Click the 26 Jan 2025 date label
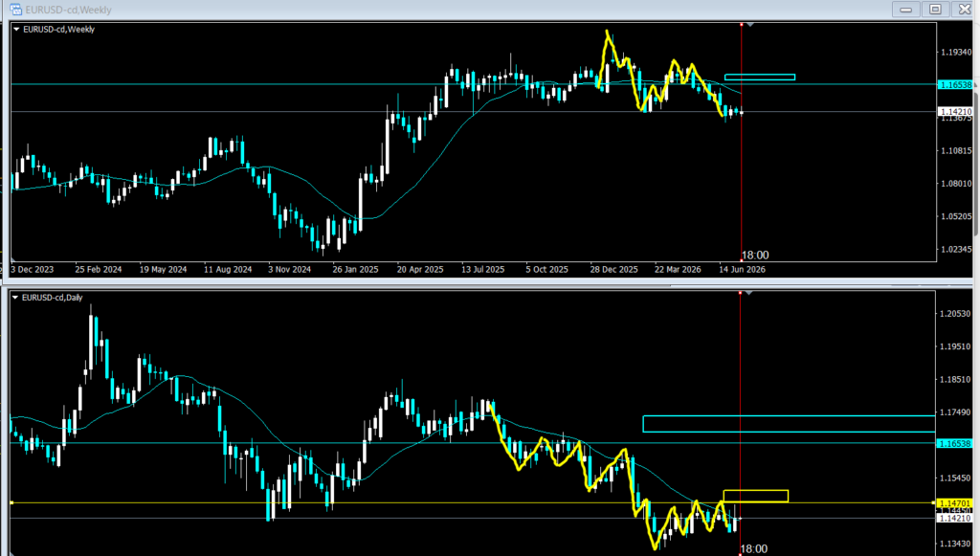 [356, 269]
